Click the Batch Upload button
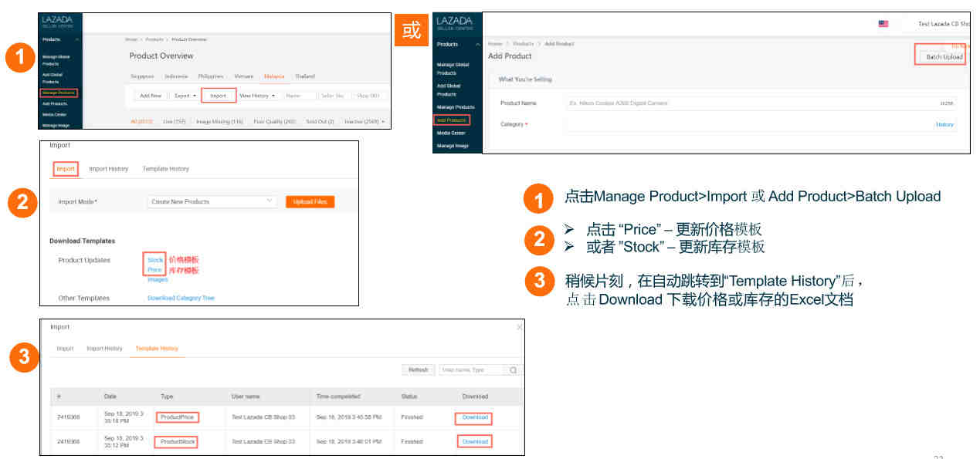980x459 pixels. [x=940, y=57]
